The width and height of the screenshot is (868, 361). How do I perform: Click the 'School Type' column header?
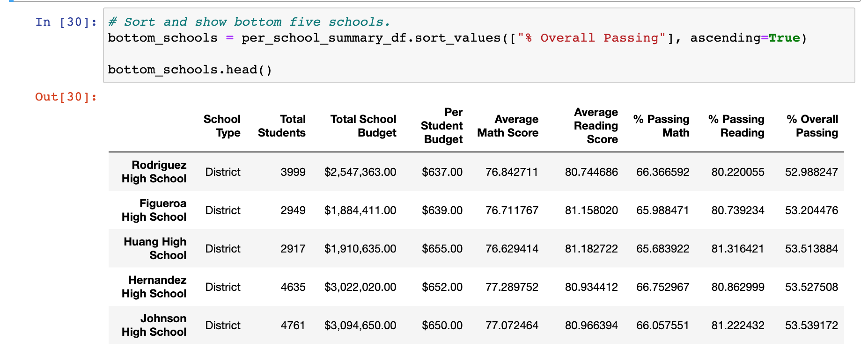222,126
